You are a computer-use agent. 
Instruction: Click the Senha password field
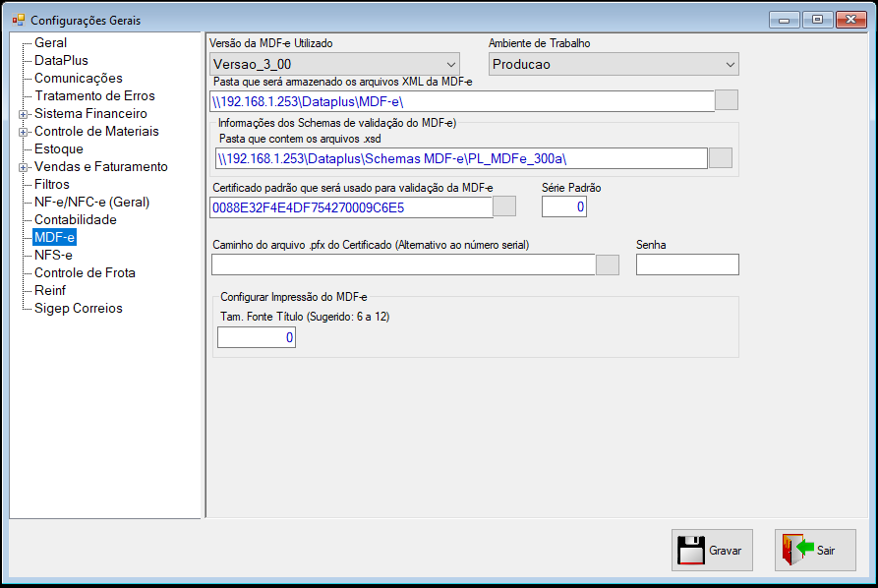tap(687, 265)
